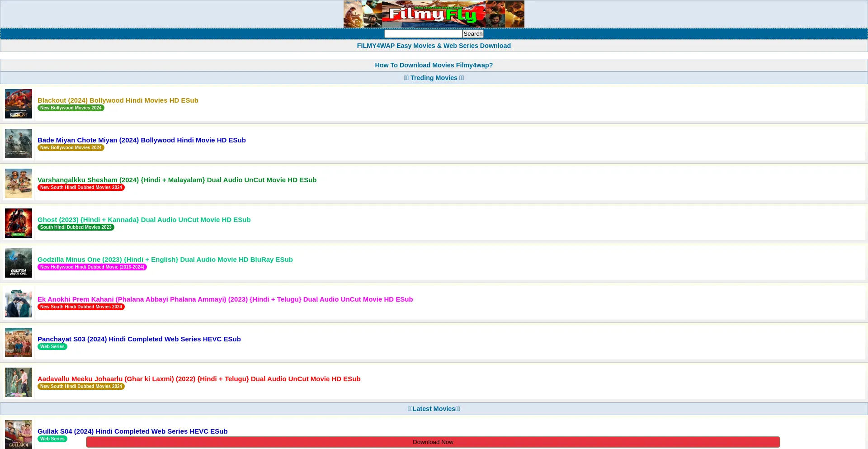Open How To Download Movies Filmy4wap link
868x449 pixels.
tap(434, 65)
